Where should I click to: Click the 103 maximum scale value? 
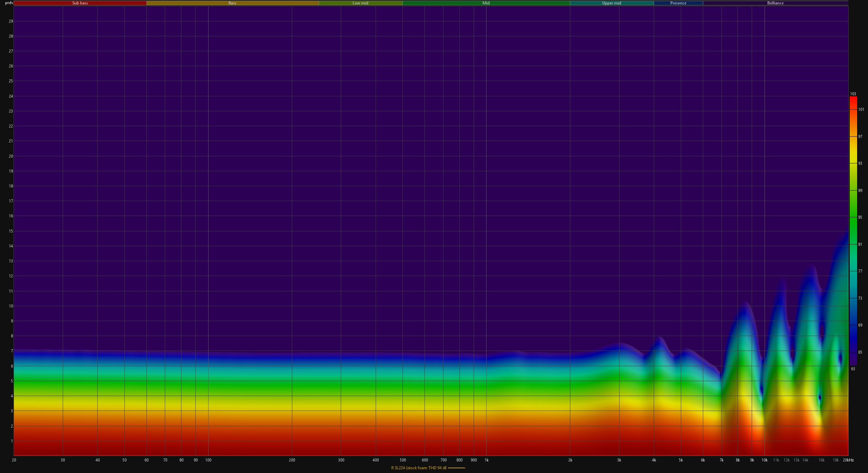click(853, 94)
